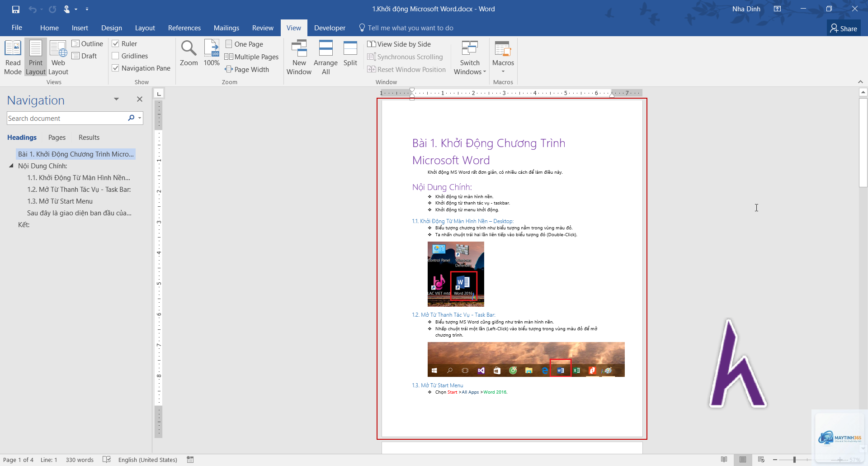Go to the Design tab
Image resolution: width=868 pixels, height=466 pixels.
(x=112, y=28)
